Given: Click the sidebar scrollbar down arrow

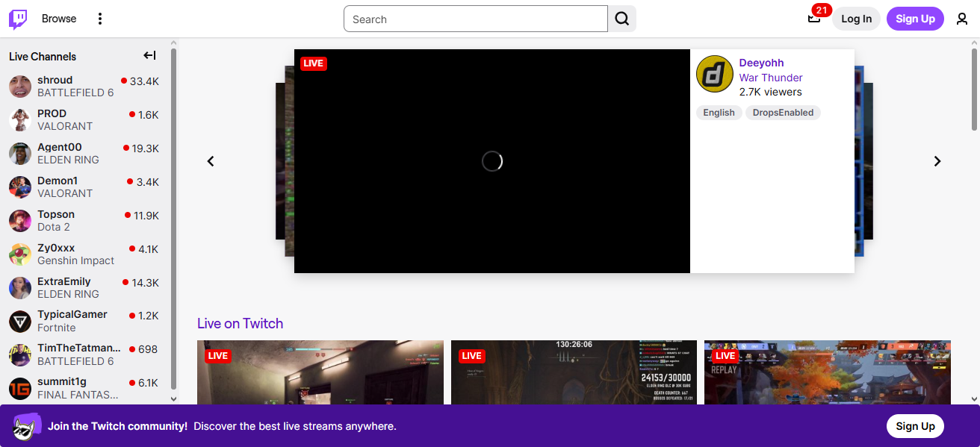Looking at the screenshot, I should pos(174,399).
